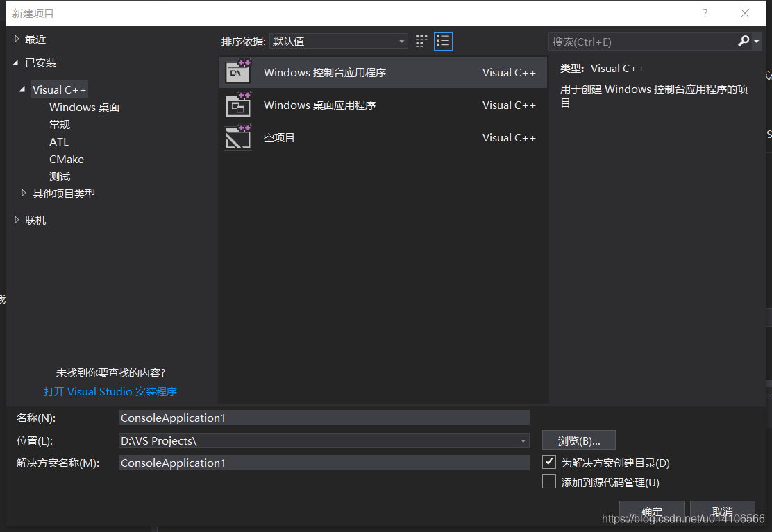Image resolution: width=772 pixels, height=532 pixels.
Task: Select 常规 category
Action: click(60, 124)
